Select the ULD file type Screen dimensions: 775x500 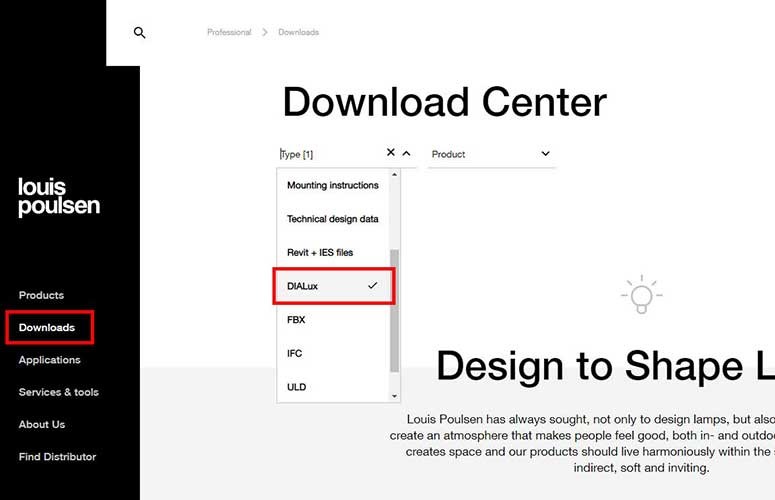coord(295,386)
